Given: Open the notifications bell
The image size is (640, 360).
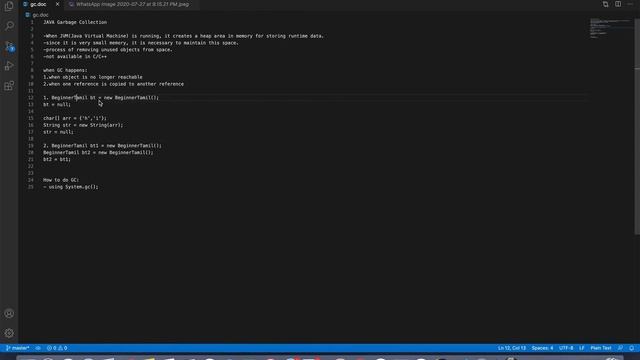Looking at the screenshot, I should [x=631, y=348].
